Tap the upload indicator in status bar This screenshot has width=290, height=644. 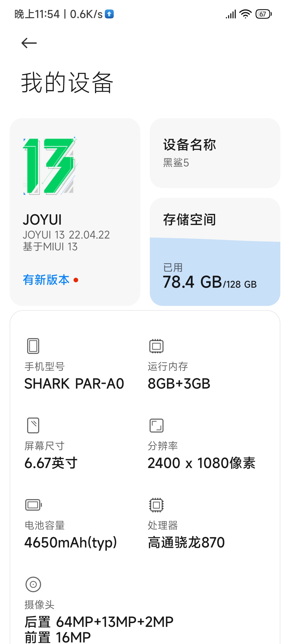(x=109, y=14)
